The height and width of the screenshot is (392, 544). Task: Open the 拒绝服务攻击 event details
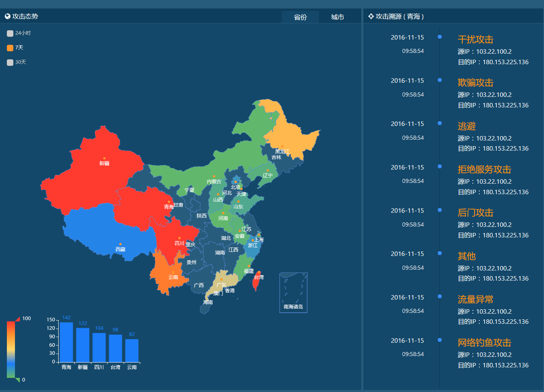click(x=485, y=169)
